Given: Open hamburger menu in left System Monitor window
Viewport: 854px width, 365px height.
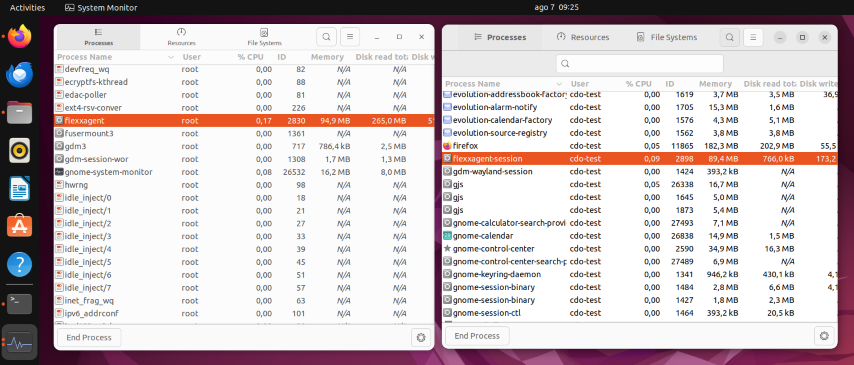Looking at the screenshot, I should [350, 37].
